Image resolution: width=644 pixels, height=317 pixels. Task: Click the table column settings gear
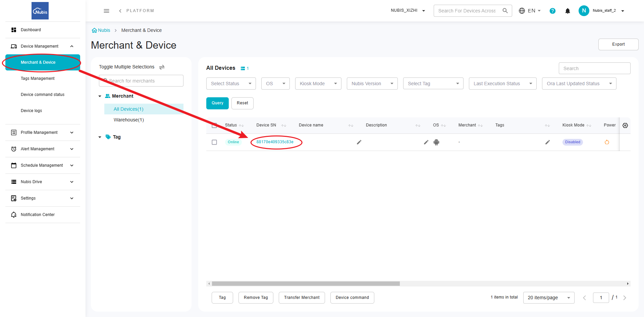pos(625,125)
